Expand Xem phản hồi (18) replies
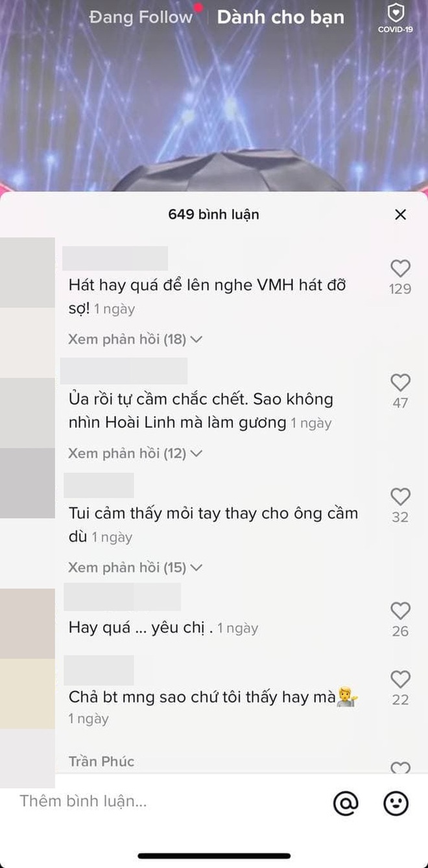428x868 pixels. pyautogui.click(x=135, y=339)
